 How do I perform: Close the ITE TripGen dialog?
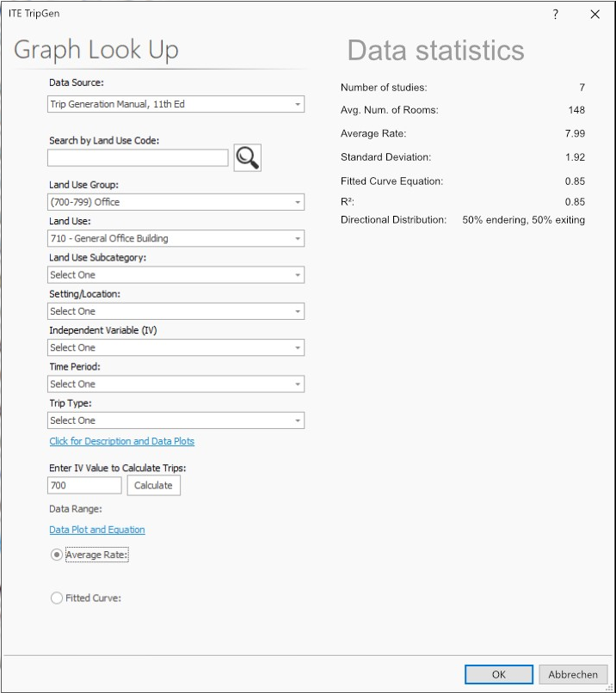point(594,15)
